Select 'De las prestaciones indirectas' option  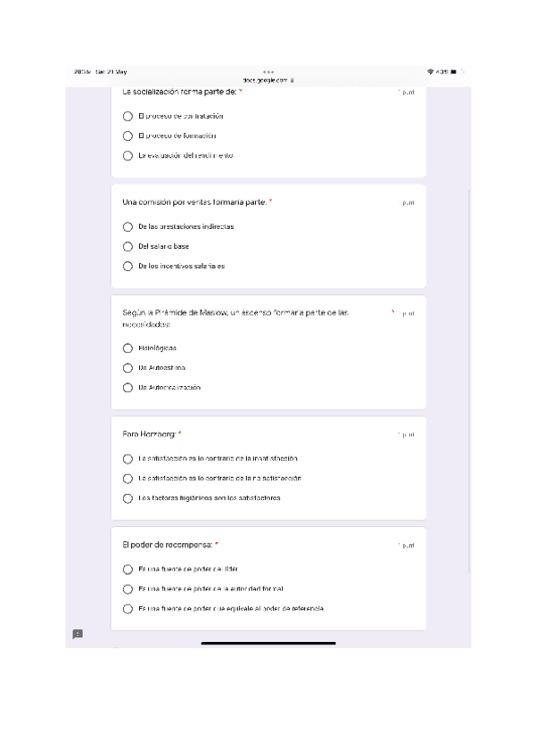(128, 226)
